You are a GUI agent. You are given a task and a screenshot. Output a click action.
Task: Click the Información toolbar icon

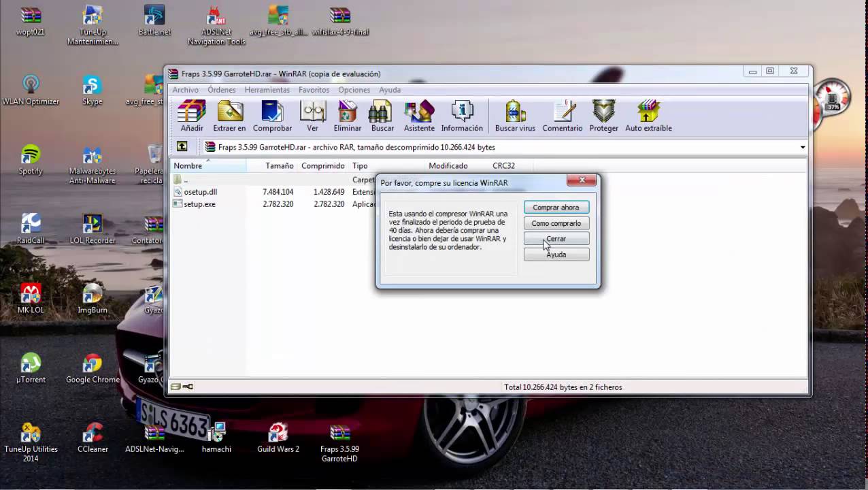coord(462,116)
